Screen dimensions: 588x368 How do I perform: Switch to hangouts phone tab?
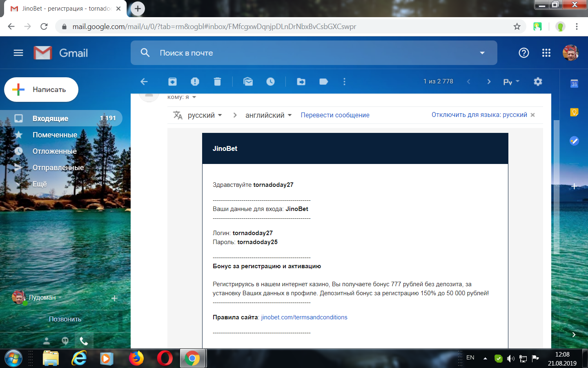[84, 341]
